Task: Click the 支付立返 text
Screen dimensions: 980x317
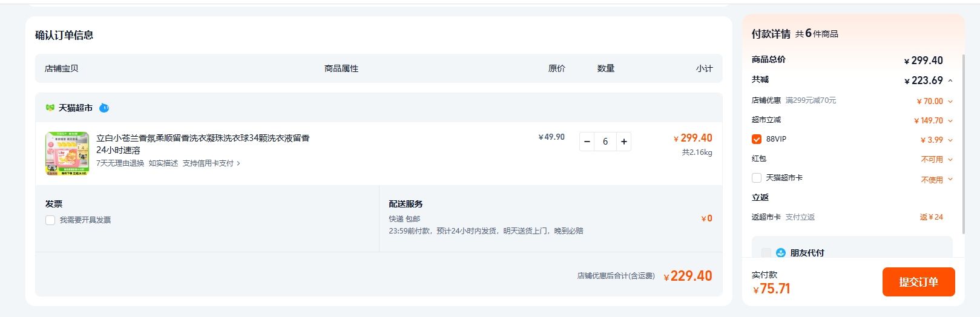Action: (x=800, y=217)
